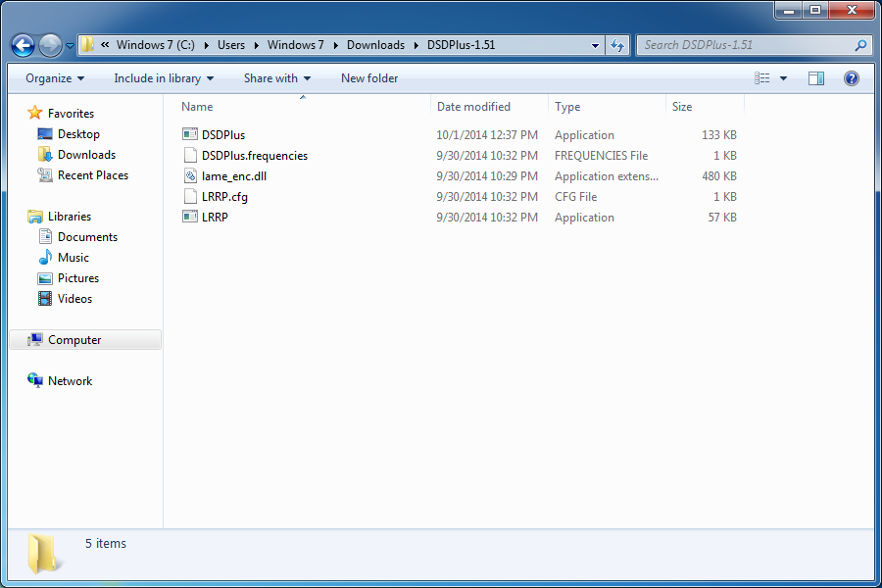This screenshot has height=588, width=882.
Task: Maximize the Explorer window
Action: (815, 10)
